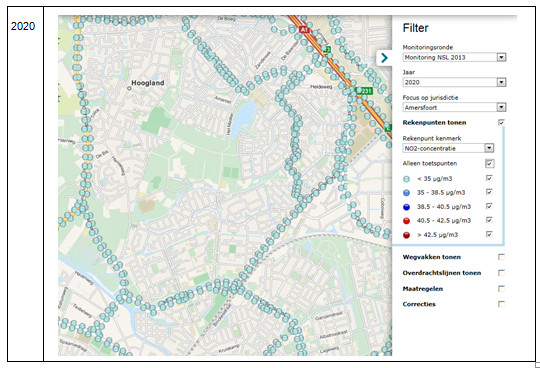The image size is (540, 368).
Task: Click the Filter heading
Action: [415, 28]
